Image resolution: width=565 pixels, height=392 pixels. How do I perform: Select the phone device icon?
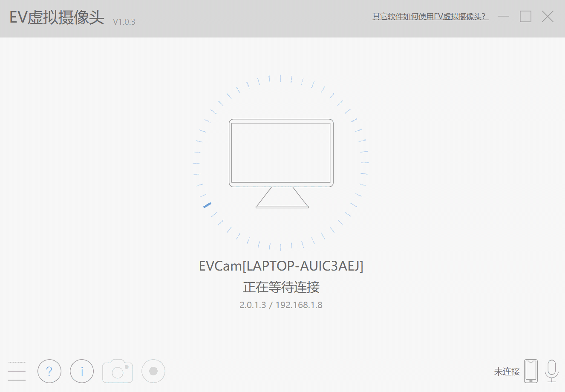[x=531, y=371]
